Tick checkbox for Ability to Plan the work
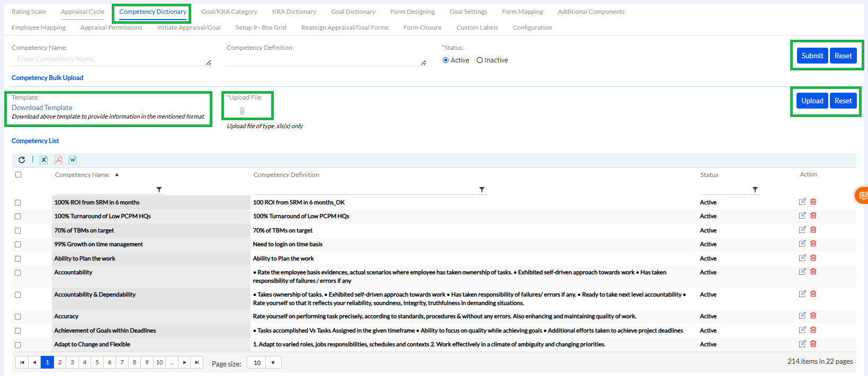Screen dimensions: 868x376 [x=18, y=259]
